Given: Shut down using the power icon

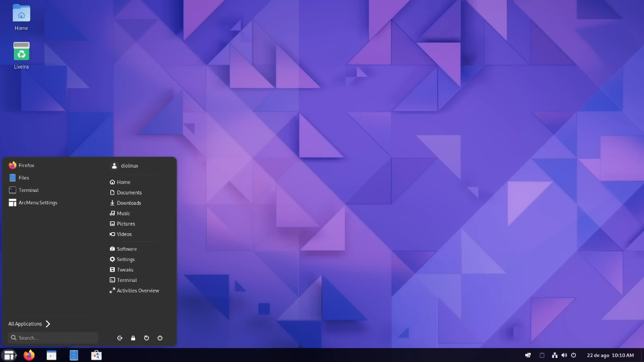Looking at the screenshot, I should (x=160, y=338).
